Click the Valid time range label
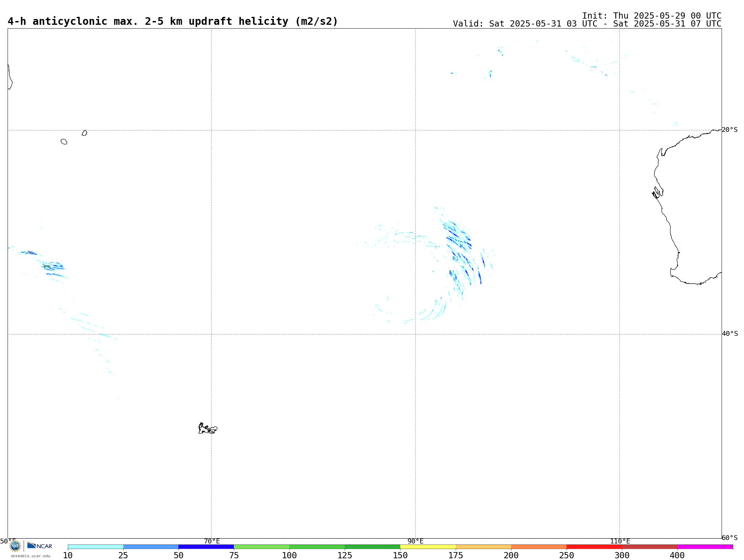 coord(587,24)
